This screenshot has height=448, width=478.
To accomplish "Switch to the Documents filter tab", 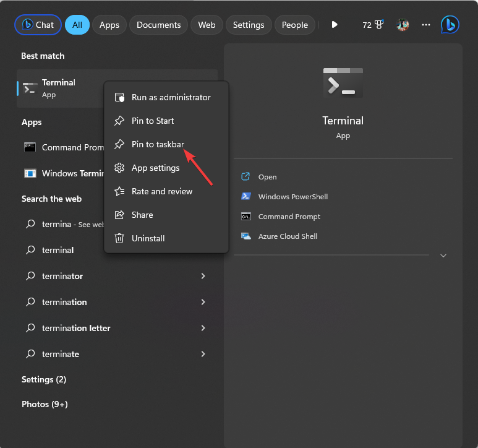I will tap(158, 25).
